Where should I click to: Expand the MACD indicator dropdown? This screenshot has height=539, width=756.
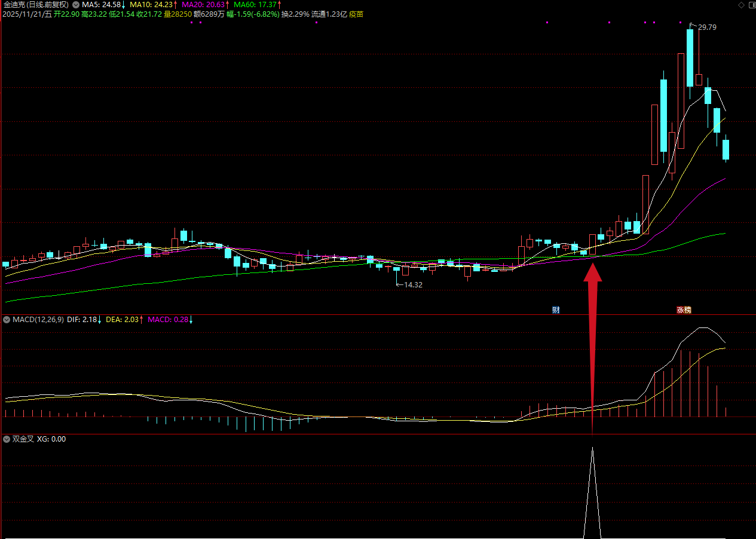7,320
